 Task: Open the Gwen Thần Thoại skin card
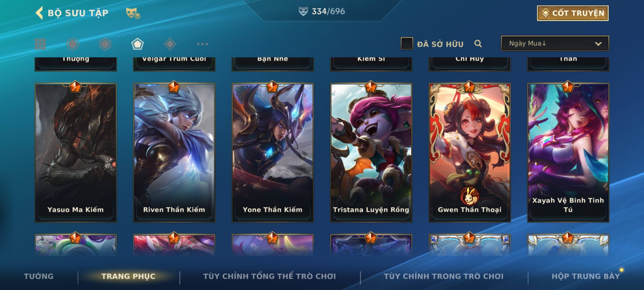[x=470, y=153]
